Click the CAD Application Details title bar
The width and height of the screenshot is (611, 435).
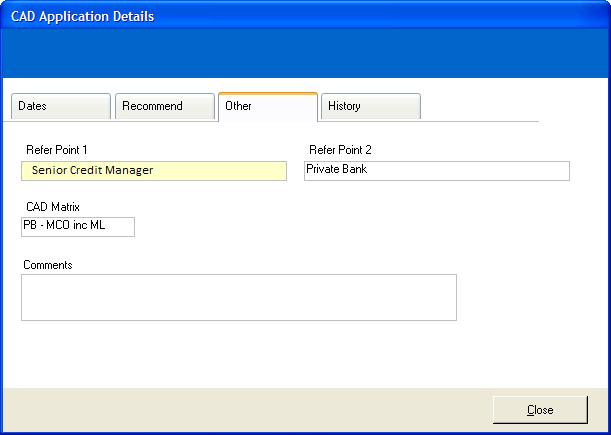tap(306, 16)
